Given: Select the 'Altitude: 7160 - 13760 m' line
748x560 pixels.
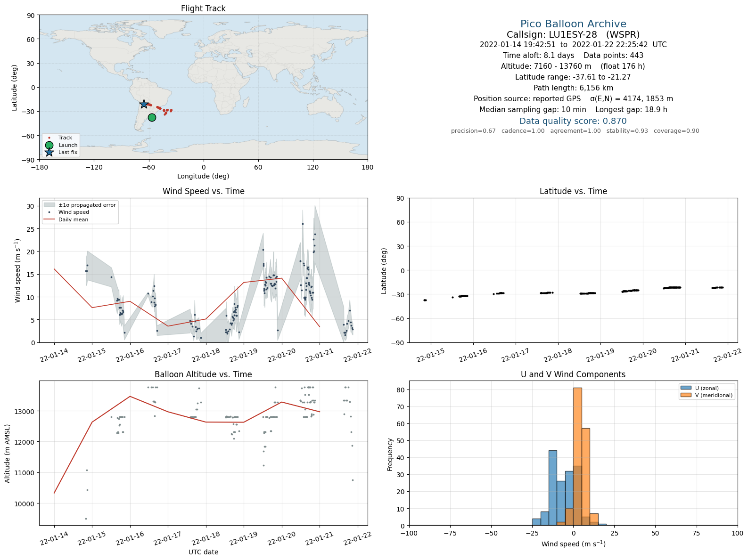Looking at the screenshot, I should [x=573, y=66].
